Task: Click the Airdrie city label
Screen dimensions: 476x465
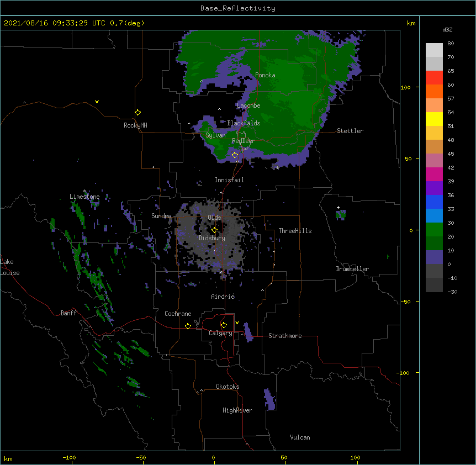Action: [223, 297]
